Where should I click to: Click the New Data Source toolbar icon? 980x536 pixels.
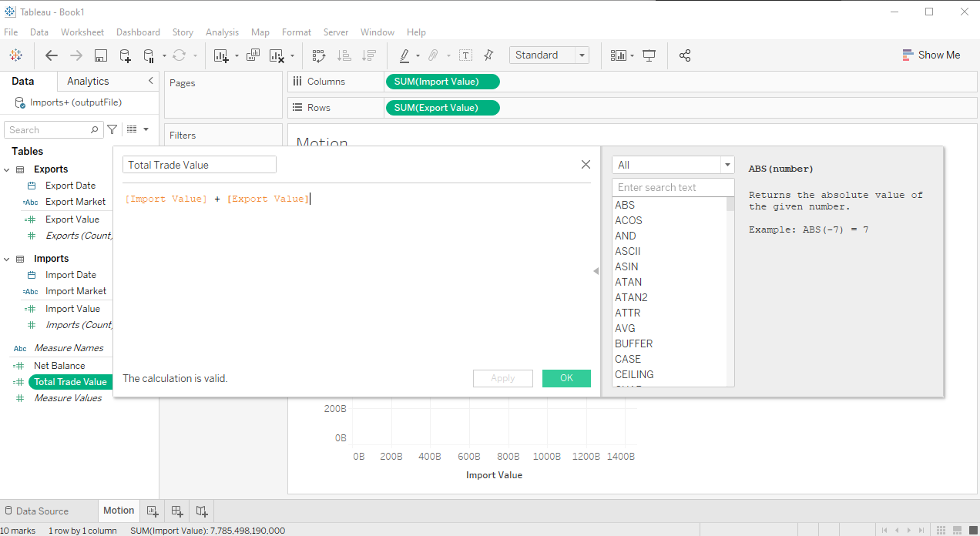[x=125, y=55]
